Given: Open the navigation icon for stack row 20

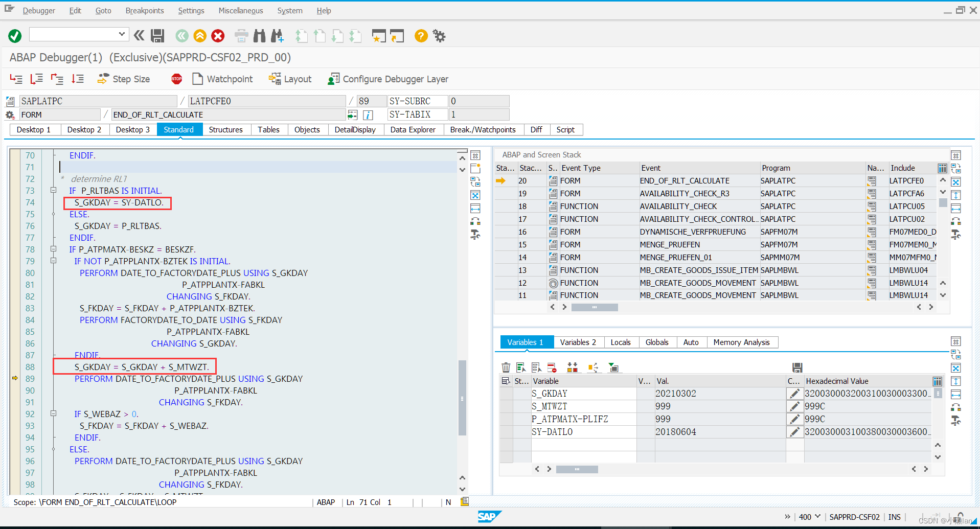Looking at the screenshot, I should (872, 181).
